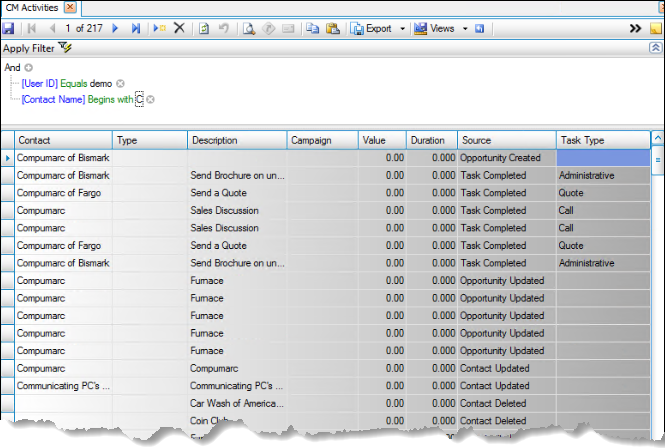This screenshot has height=448, width=665.
Task: Click the Views button
Action: [434, 28]
